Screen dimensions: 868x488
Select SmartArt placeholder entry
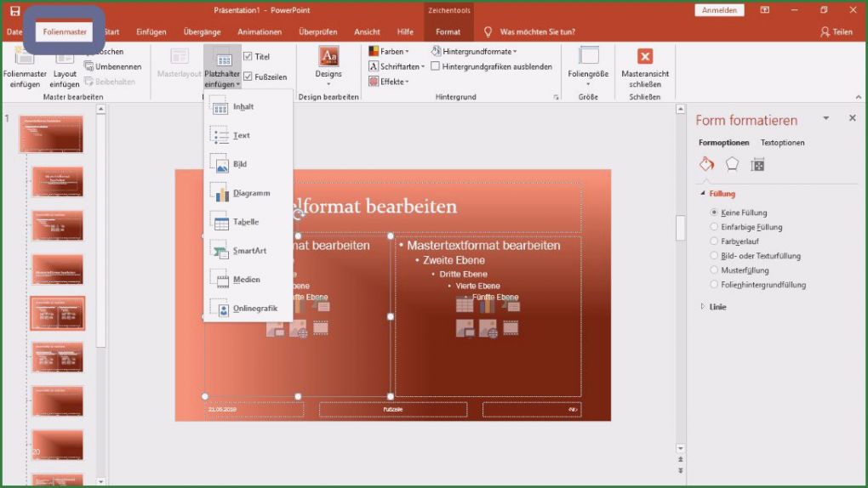pyautogui.click(x=248, y=251)
